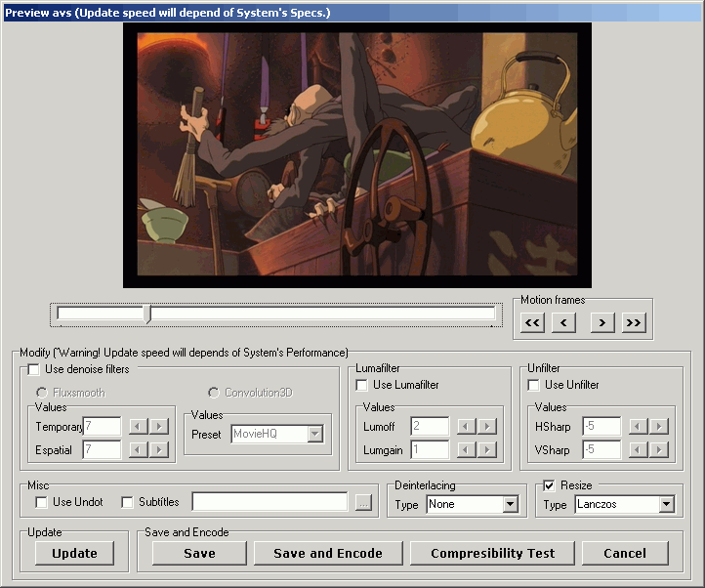The width and height of the screenshot is (705, 588).
Task: Click the Lumoff value field
Action: (430, 426)
